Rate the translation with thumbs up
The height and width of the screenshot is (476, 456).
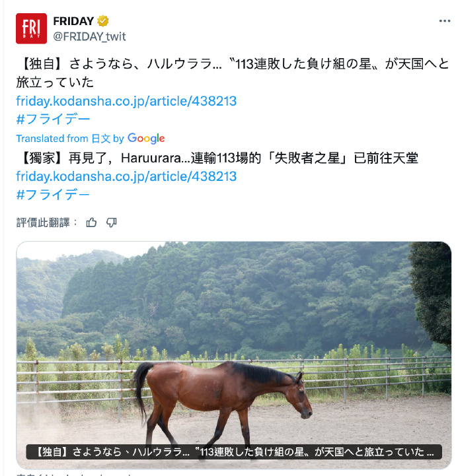coord(91,222)
